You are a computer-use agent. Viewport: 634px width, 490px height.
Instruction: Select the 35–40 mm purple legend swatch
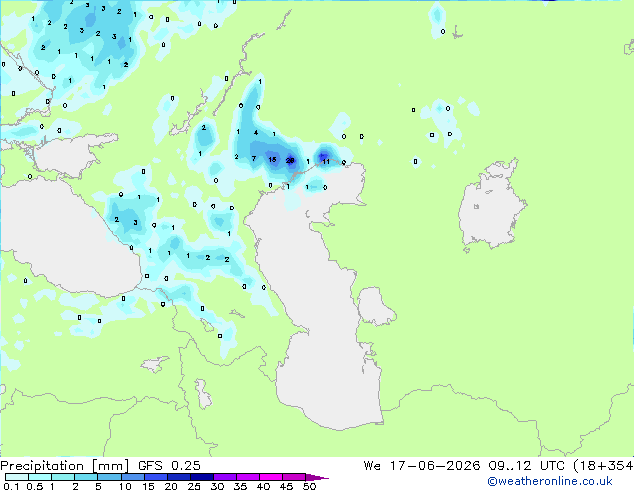click(x=247, y=477)
